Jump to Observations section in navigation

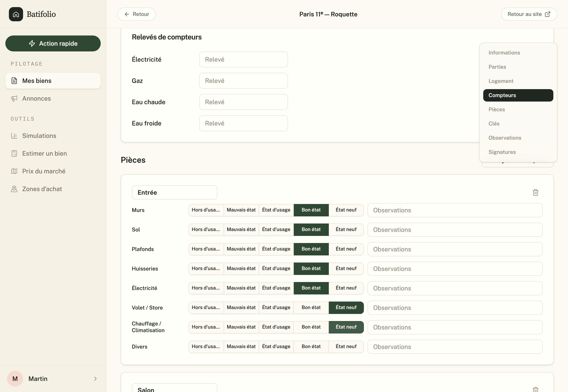pyautogui.click(x=518, y=138)
